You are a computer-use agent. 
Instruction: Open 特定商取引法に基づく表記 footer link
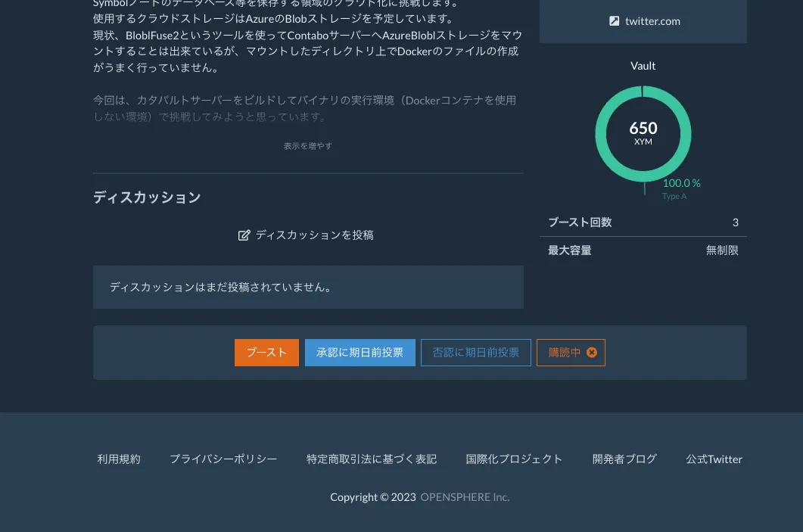[x=371, y=459]
